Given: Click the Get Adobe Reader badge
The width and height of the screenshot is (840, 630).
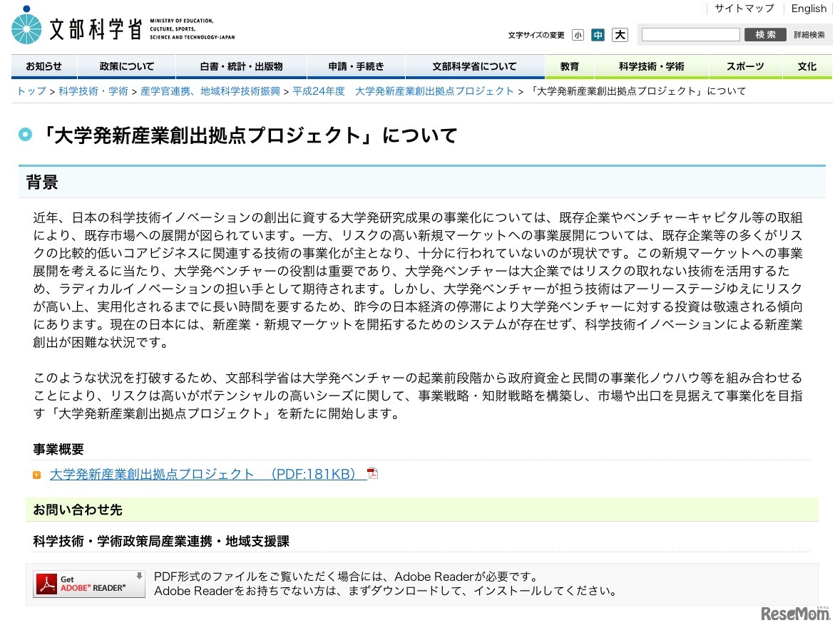Looking at the screenshot, I should click(x=87, y=583).
